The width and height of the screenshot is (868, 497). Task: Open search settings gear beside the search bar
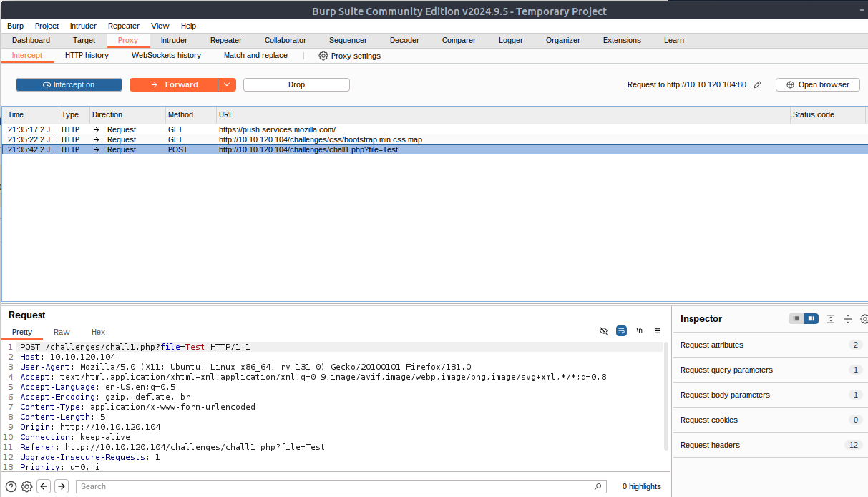click(x=26, y=486)
